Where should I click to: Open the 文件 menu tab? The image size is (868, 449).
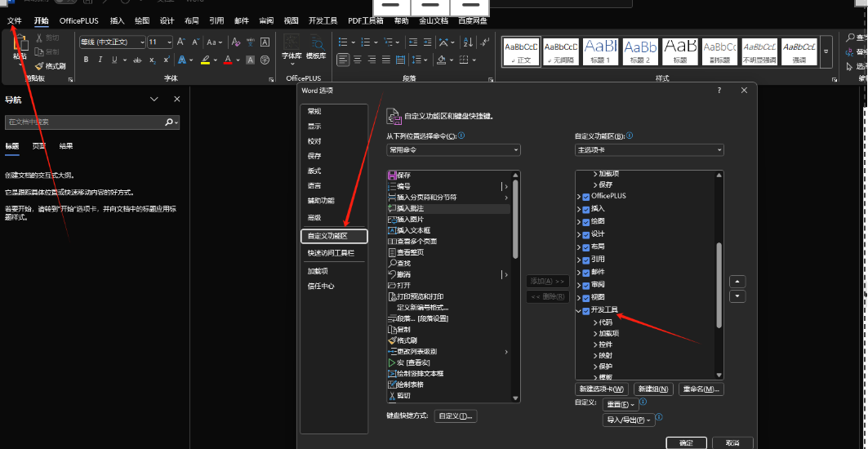click(x=15, y=20)
